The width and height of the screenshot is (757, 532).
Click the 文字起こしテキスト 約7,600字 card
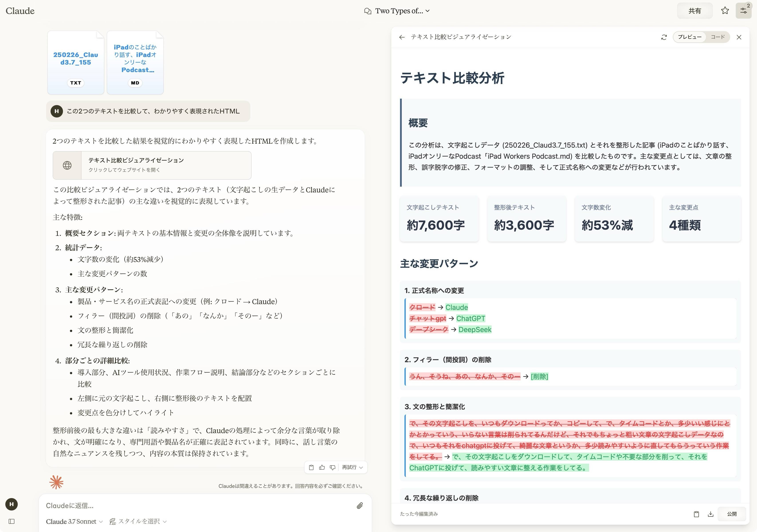tap(439, 219)
